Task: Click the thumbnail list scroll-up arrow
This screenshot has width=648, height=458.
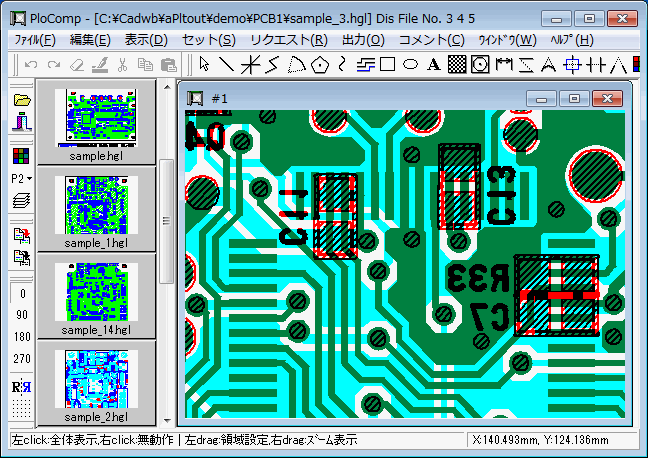Action: [167, 87]
